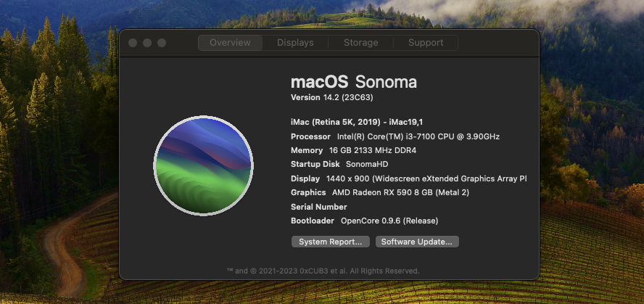Select the iMac (Retina 5K, 2019) model line
Viewport: 644px width, 304px height.
(346, 123)
